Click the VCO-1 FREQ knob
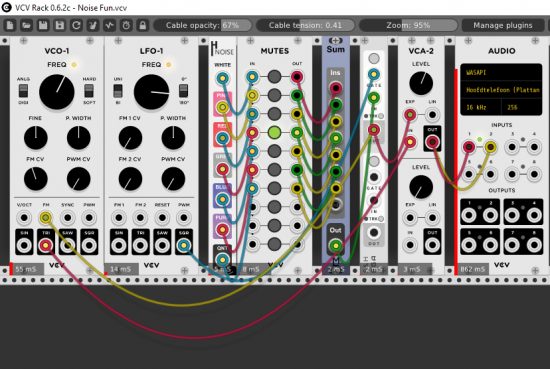This screenshot has width=550, height=369. click(56, 92)
